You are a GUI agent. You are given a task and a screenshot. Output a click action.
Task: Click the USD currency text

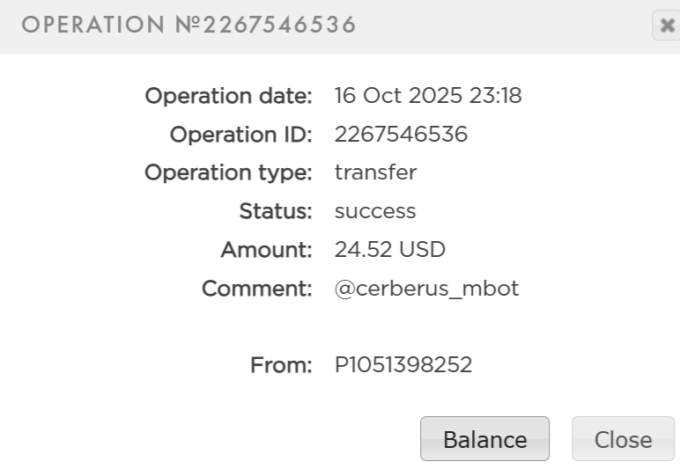[424, 250]
